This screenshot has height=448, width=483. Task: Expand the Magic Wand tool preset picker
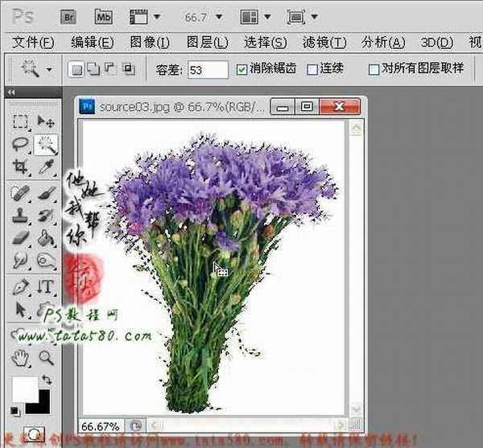pyautogui.click(x=49, y=70)
